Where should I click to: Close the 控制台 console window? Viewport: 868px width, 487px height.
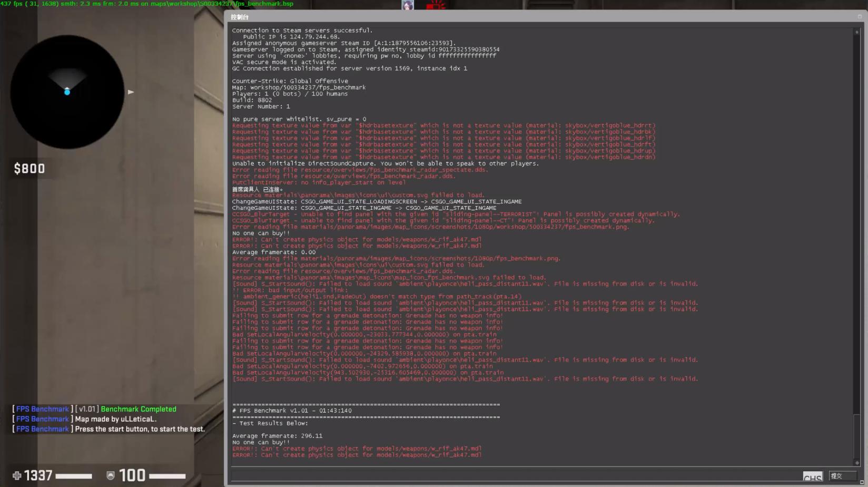point(860,17)
